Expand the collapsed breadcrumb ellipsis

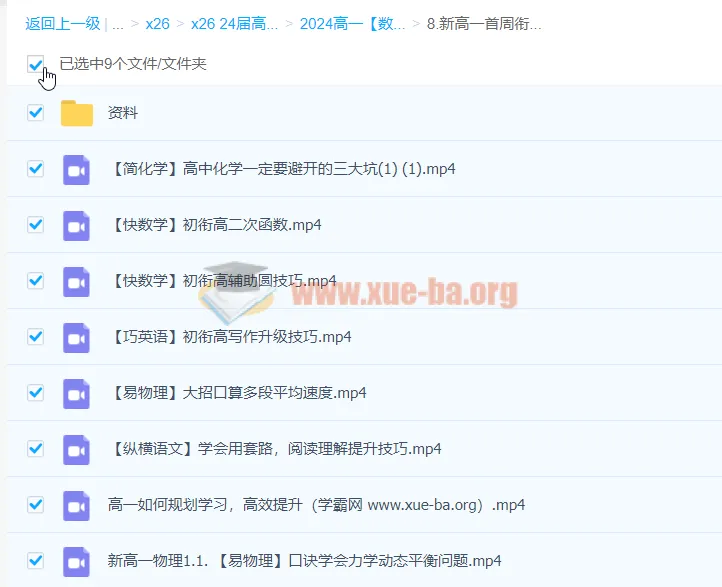click(x=118, y=24)
